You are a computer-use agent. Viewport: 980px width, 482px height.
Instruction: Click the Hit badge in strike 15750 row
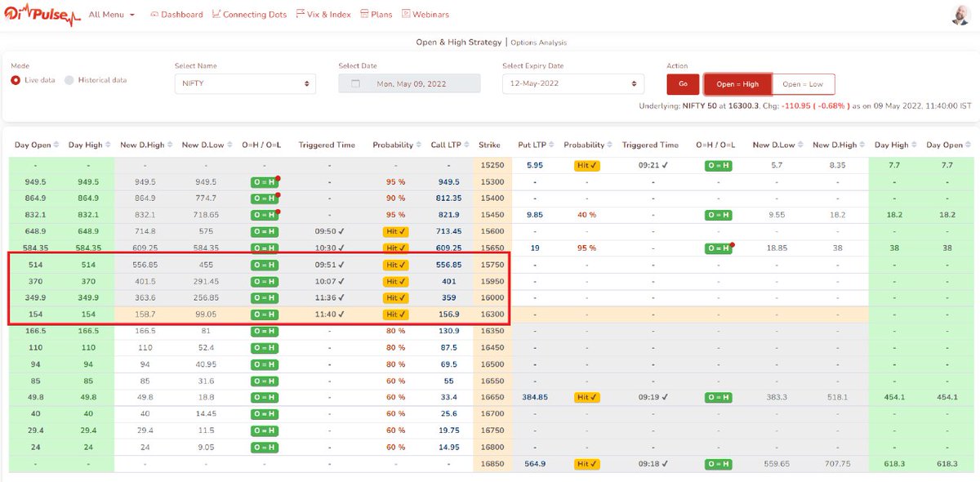coord(394,265)
